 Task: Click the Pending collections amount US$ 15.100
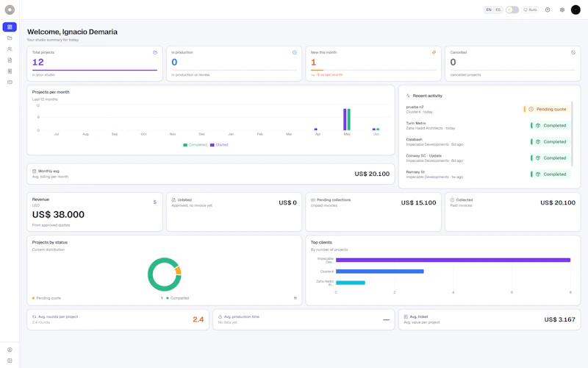[x=418, y=203]
